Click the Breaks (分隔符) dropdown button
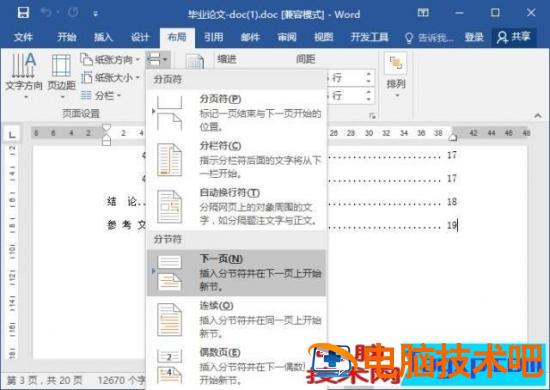The width and height of the screenshot is (550, 390). point(158,60)
